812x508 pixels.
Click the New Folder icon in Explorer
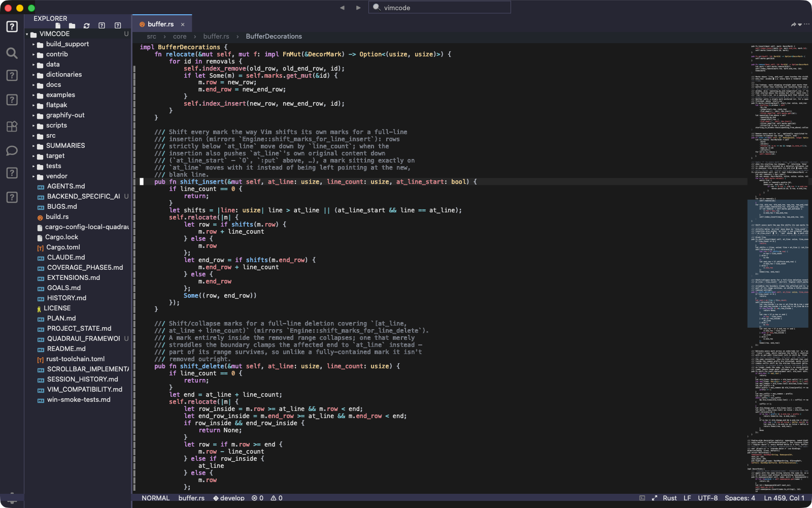pos(72,25)
